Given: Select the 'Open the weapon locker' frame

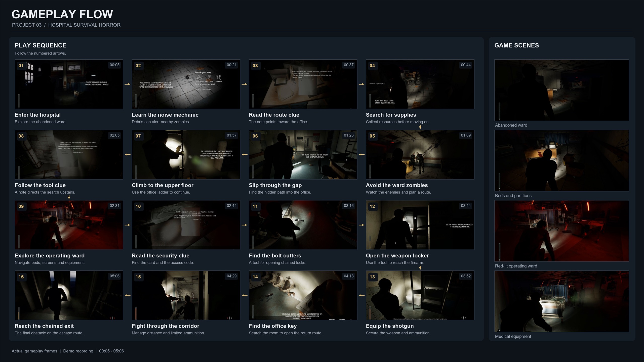Looking at the screenshot, I should tap(420, 225).
